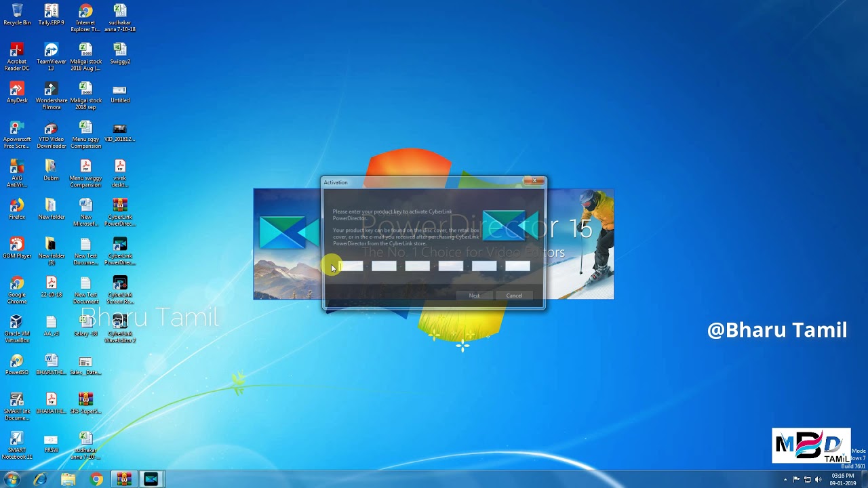Click the Show desktop taskbar strip

[x=864, y=480]
